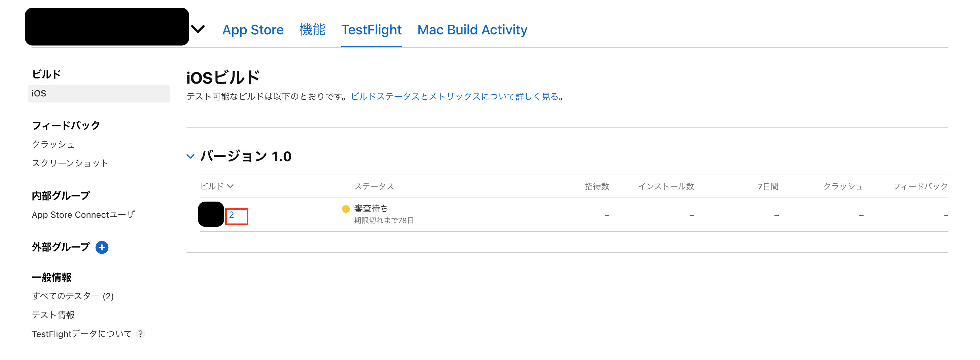
Task: Open the app switcher dropdown chevron
Action: tap(198, 29)
